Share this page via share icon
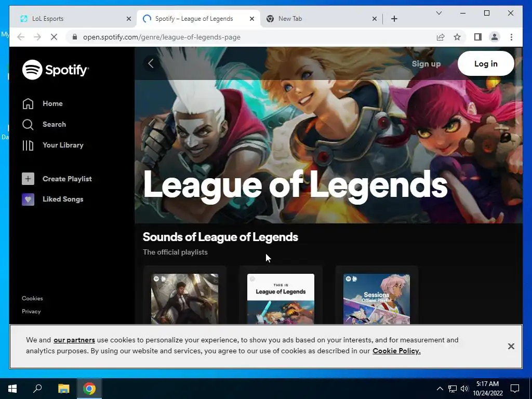The height and width of the screenshot is (399, 532). coord(441,37)
